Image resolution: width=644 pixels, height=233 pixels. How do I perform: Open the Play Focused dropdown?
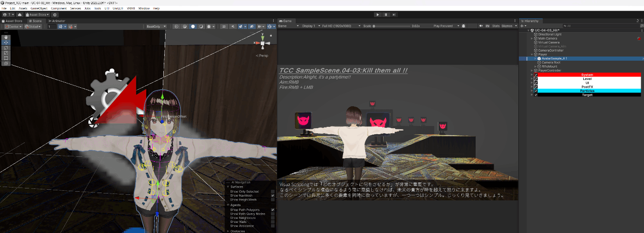(x=446, y=26)
